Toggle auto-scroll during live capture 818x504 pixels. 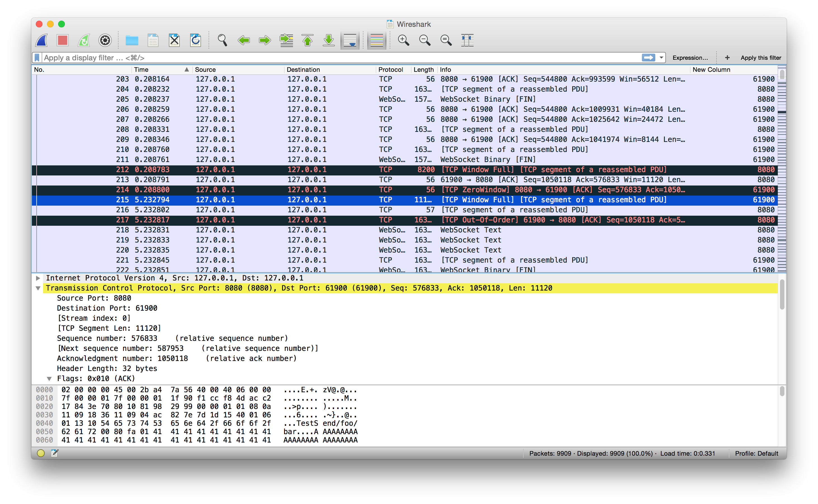coord(350,40)
